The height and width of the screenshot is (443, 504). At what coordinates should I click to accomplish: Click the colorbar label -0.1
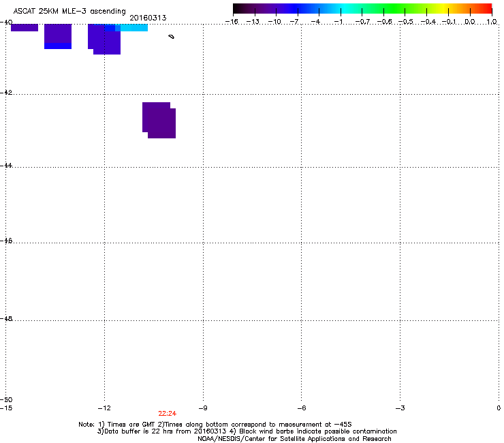[449, 22]
